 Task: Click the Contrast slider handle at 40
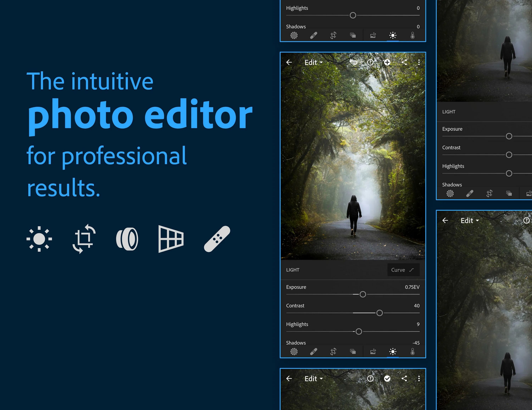[379, 313]
